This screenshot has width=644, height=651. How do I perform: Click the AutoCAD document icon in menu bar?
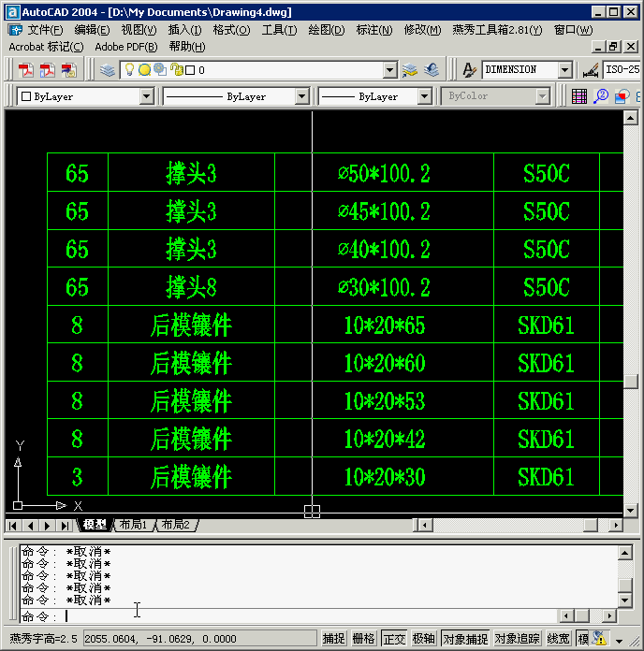(15, 30)
